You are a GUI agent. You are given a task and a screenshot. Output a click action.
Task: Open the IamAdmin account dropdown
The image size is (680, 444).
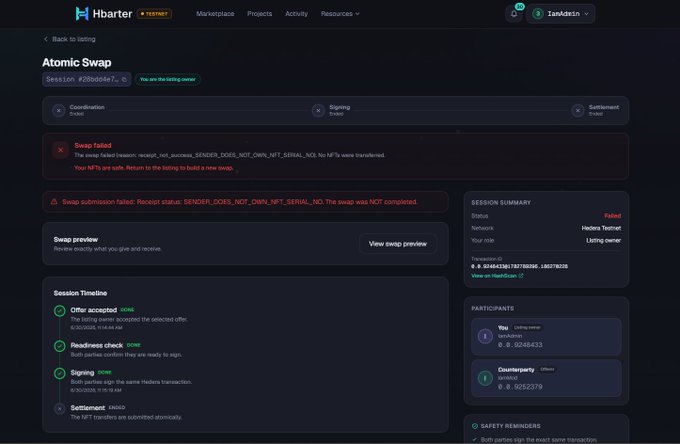(x=560, y=14)
